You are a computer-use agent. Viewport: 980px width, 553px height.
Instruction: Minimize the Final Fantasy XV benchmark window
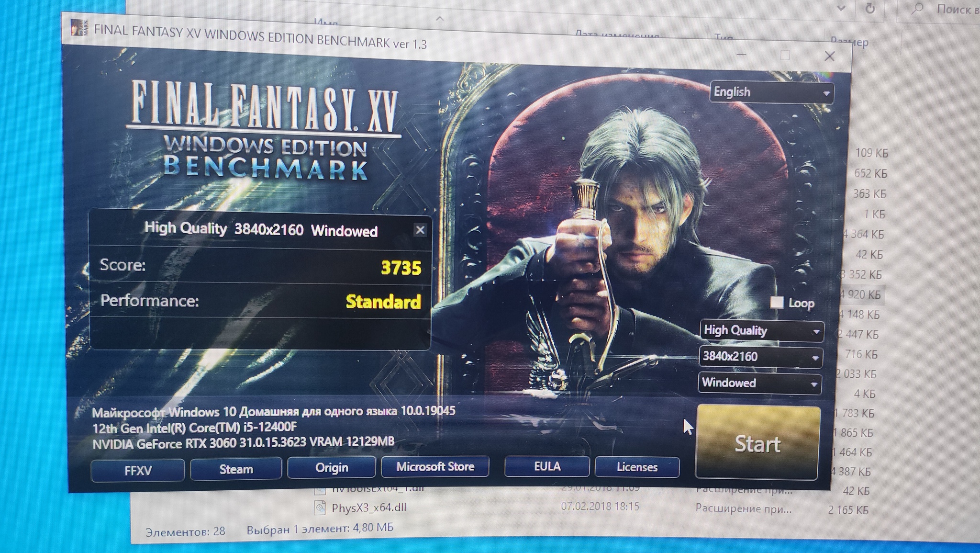(x=741, y=55)
